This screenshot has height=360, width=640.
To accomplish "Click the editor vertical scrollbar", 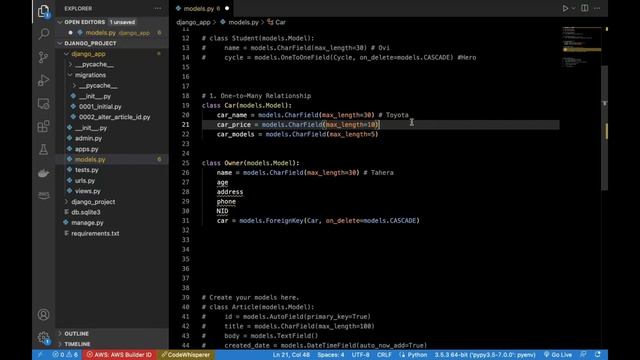I will [605, 127].
